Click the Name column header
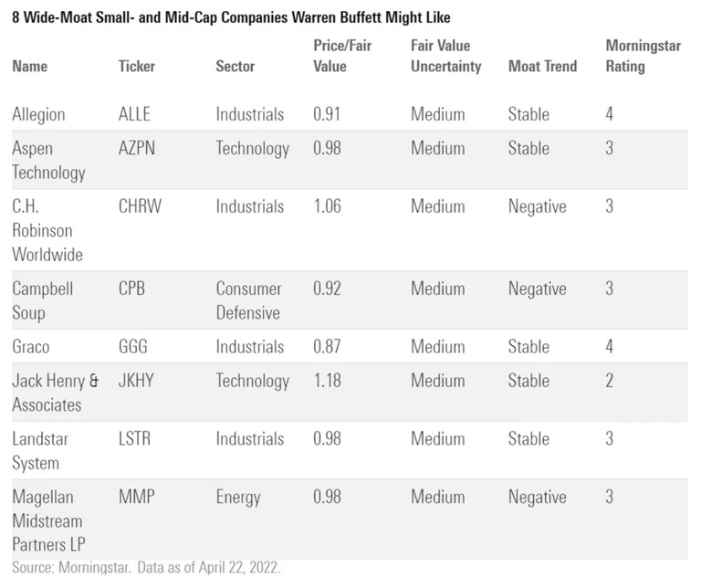This screenshot has width=701, height=588. 30,66
